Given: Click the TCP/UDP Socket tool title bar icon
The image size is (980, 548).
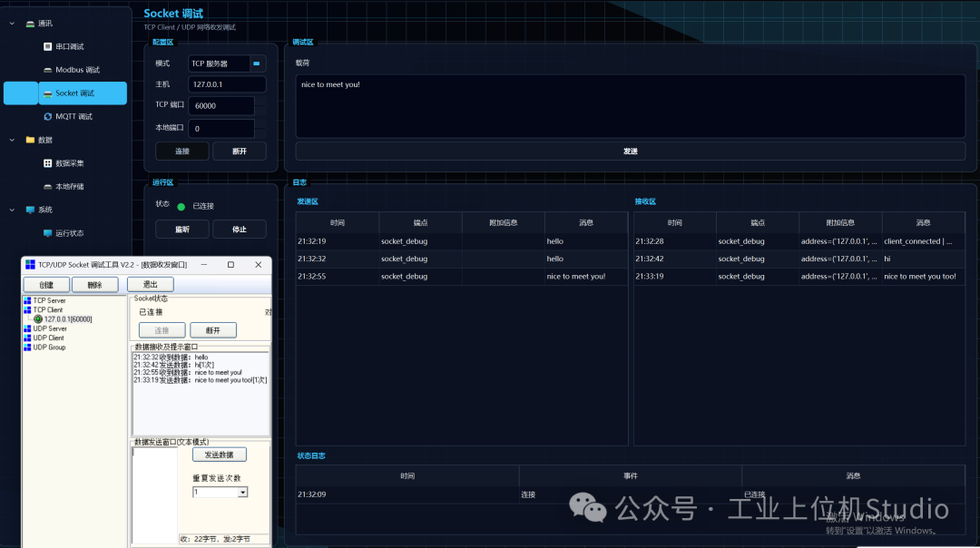Looking at the screenshot, I should [30, 265].
